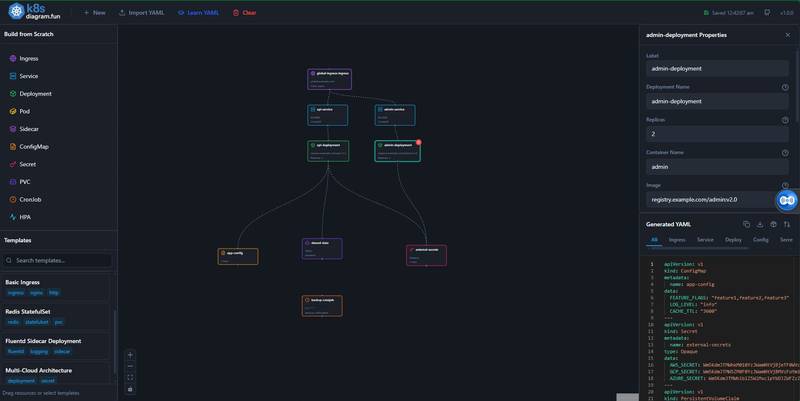Click the Import YAML button

tap(141, 13)
